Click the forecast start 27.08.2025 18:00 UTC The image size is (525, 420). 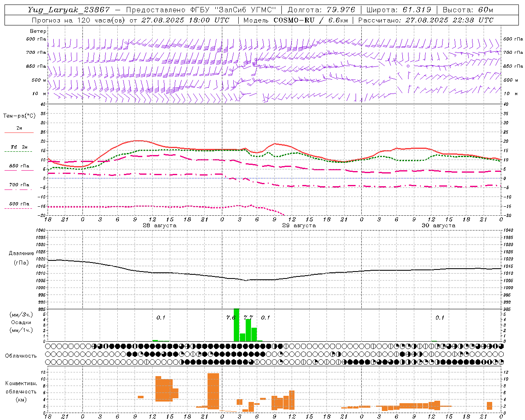tap(185, 20)
